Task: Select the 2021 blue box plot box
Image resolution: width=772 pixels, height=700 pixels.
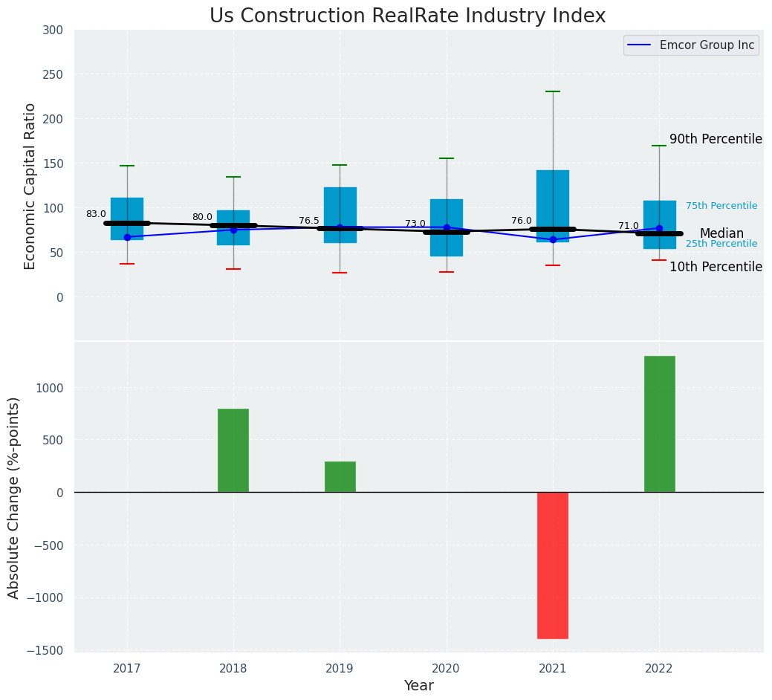Action: tap(553, 207)
